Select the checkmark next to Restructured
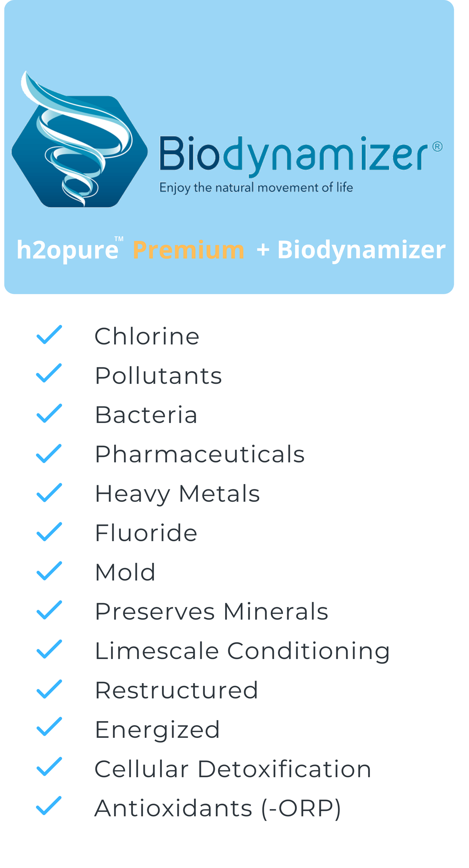Image resolution: width=469 pixels, height=868 pixels. [x=49, y=689]
